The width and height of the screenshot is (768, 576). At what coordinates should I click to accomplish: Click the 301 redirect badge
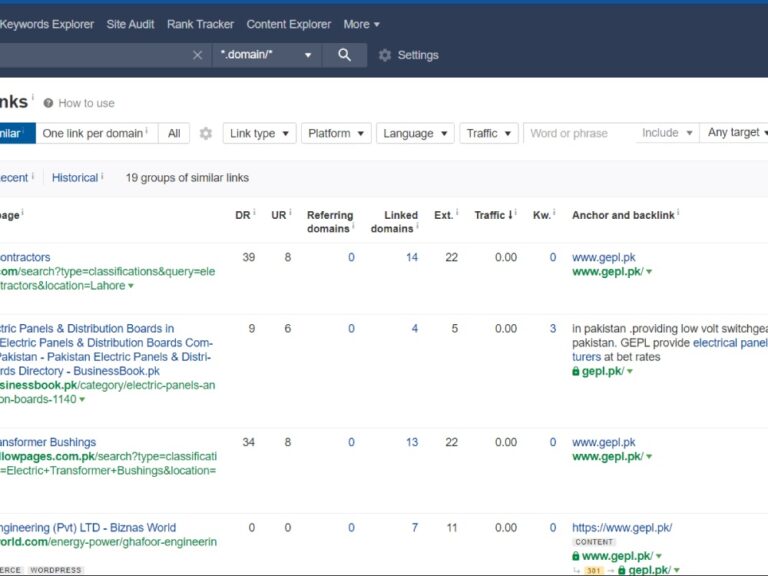[594, 571]
